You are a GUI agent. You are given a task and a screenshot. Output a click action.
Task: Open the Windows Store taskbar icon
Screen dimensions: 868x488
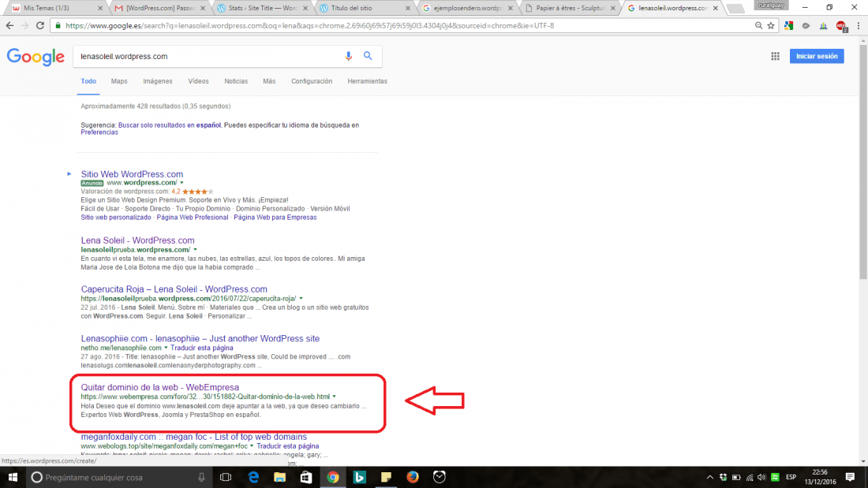pyautogui.click(x=306, y=477)
